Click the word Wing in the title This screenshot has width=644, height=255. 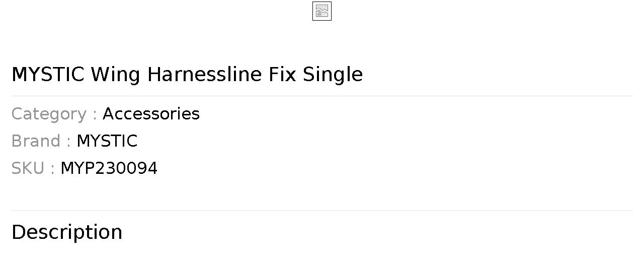click(115, 75)
